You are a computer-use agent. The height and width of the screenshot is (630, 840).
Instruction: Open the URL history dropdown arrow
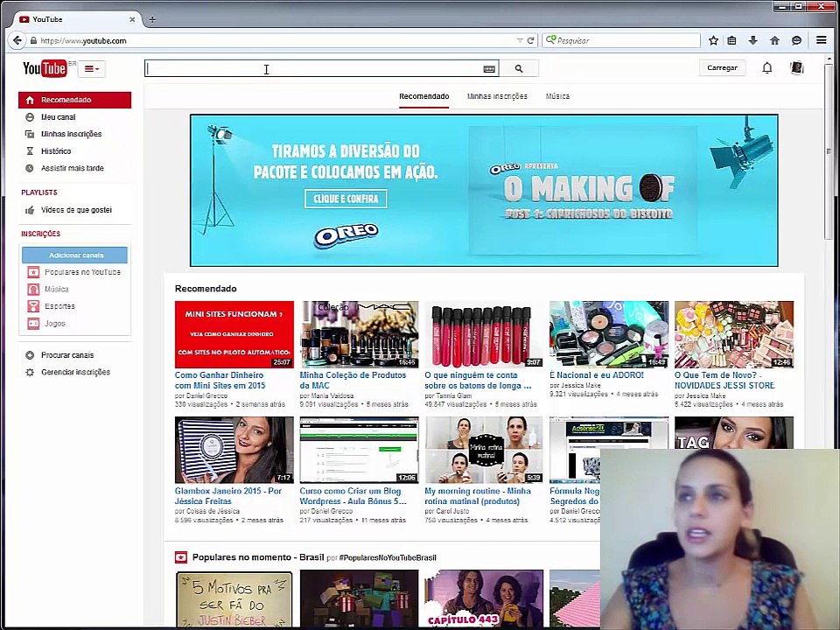(x=519, y=41)
